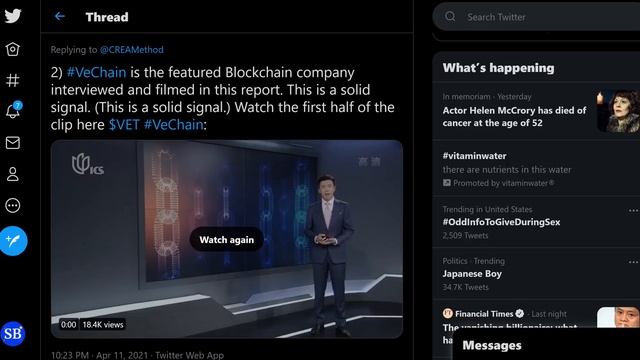Open the @CREAMethod profile link
This screenshot has width=640, height=360.
(x=131, y=50)
